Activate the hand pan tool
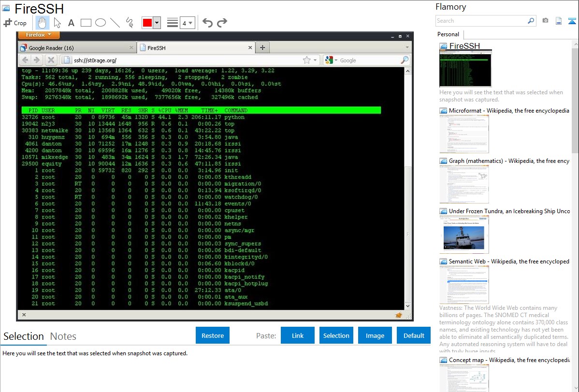Viewport: 579px width, 392px height. click(x=42, y=23)
